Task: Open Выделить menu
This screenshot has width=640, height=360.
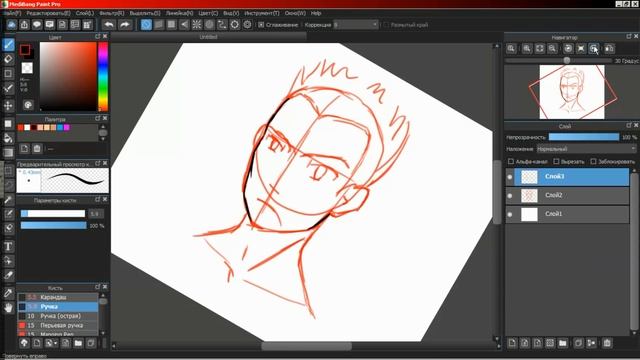Action: pos(145,13)
